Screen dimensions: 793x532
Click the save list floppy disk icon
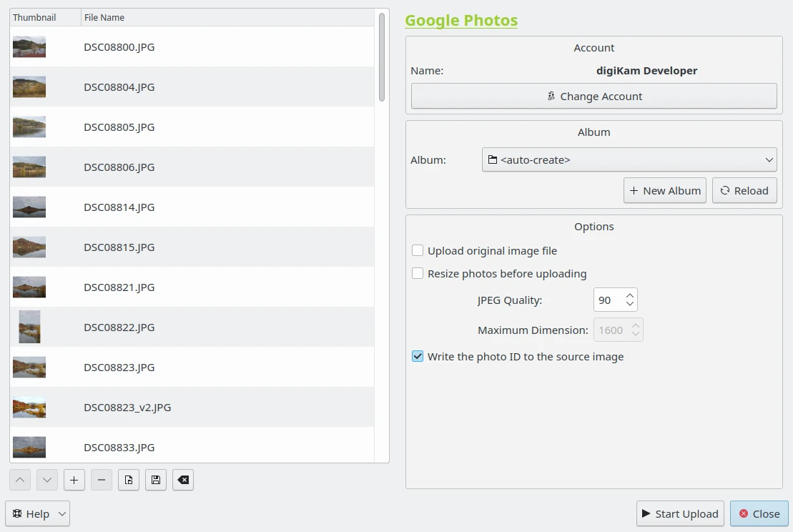(x=156, y=481)
